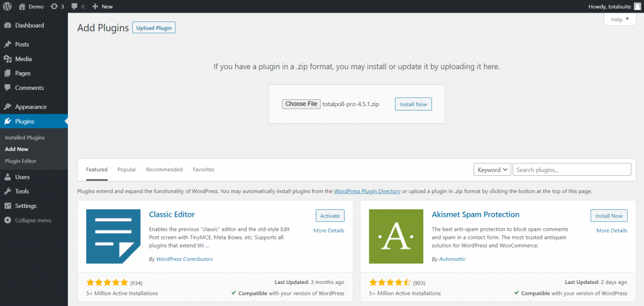The image size is (644, 306).
Task: Click the Upload Plugin button
Action: click(x=153, y=28)
